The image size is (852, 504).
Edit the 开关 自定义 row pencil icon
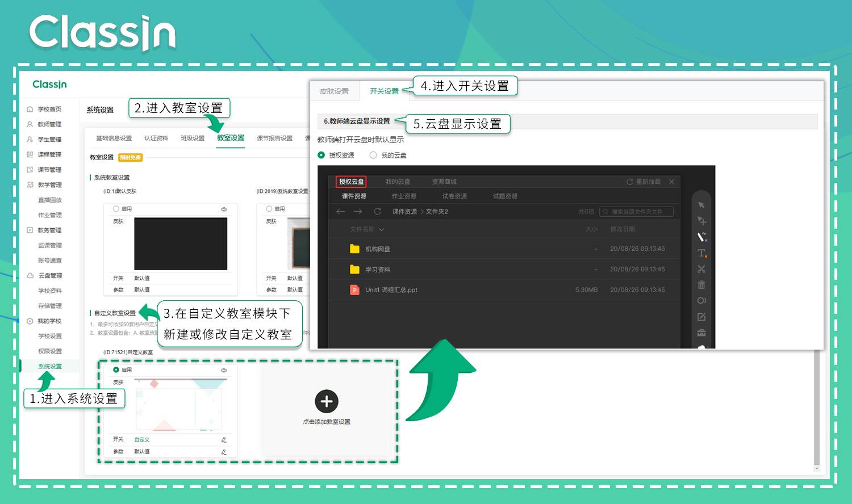point(224,440)
